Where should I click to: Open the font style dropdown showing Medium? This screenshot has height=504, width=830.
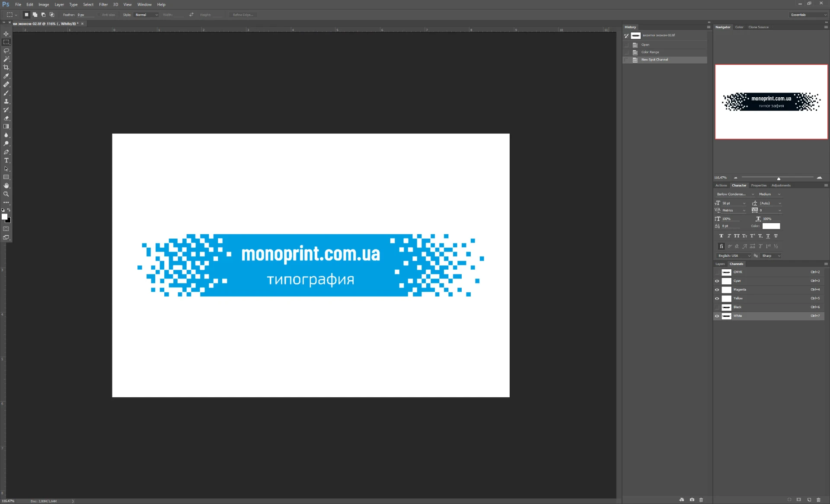coord(769,194)
